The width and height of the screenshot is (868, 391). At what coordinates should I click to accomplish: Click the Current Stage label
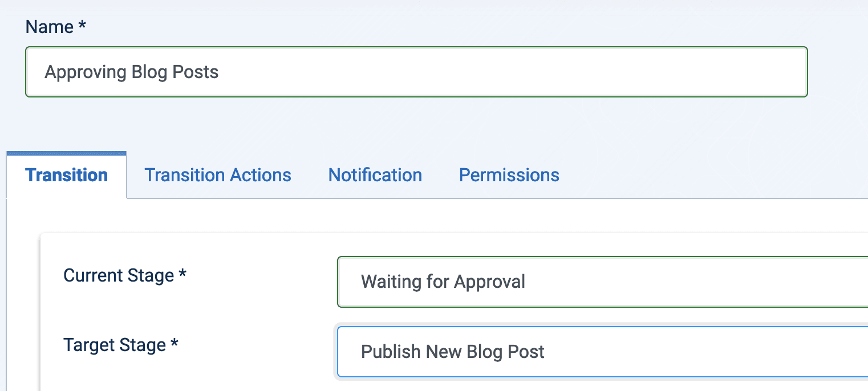(118, 275)
